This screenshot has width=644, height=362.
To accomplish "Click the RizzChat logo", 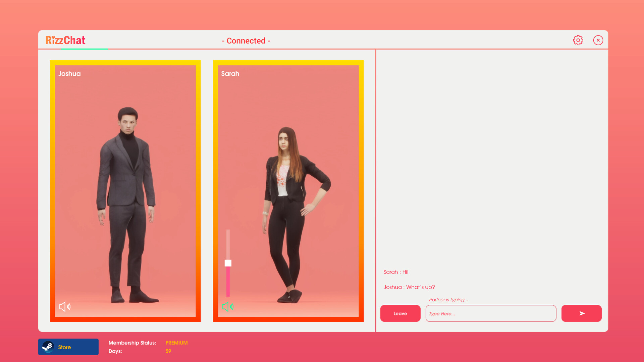I will click(65, 40).
